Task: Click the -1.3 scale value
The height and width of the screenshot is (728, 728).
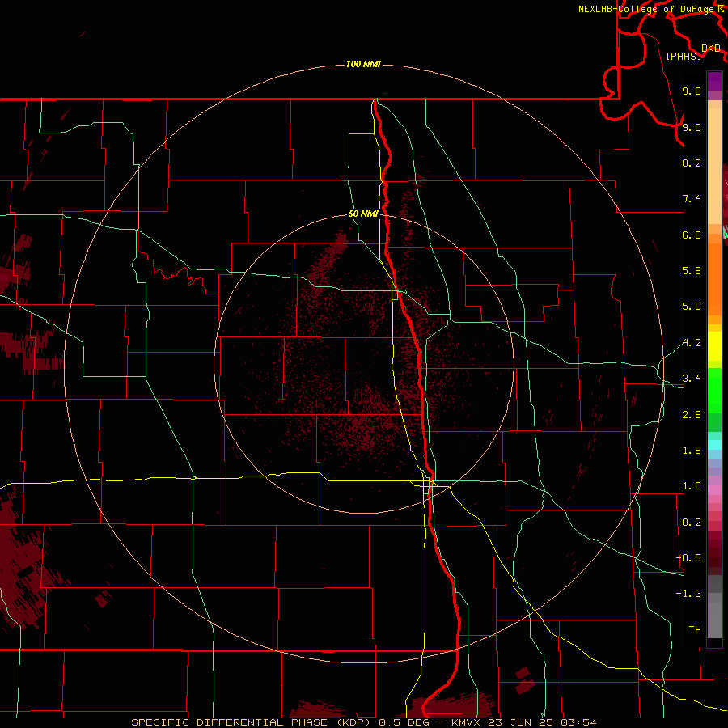Action: pyautogui.click(x=689, y=594)
